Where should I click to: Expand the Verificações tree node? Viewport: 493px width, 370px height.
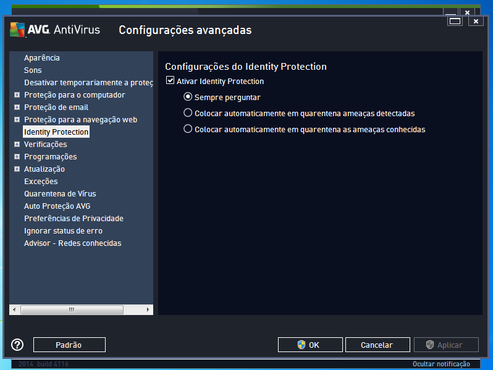click(x=17, y=144)
